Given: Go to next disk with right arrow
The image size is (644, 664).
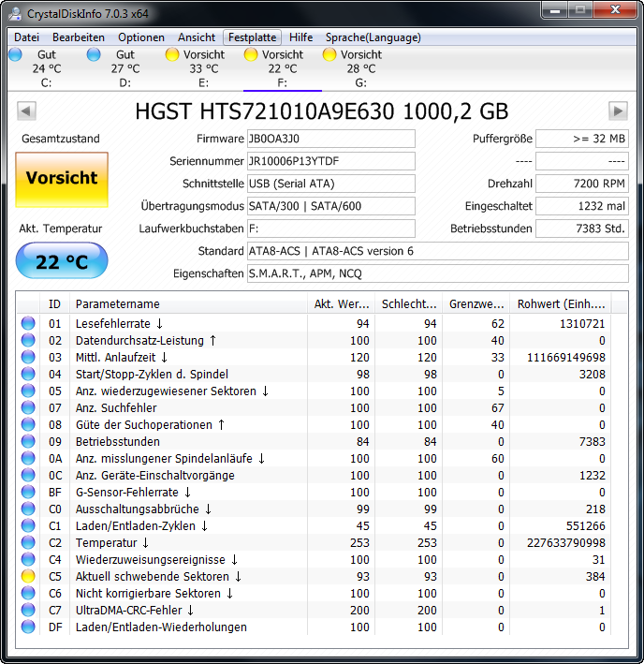Looking at the screenshot, I should point(618,111).
